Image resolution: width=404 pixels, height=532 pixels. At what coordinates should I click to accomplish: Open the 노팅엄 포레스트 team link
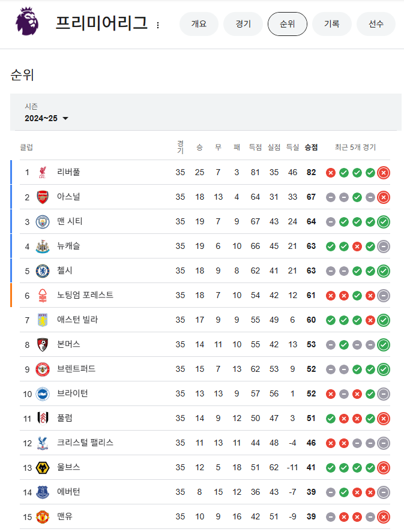pyautogui.click(x=85, y=295)
